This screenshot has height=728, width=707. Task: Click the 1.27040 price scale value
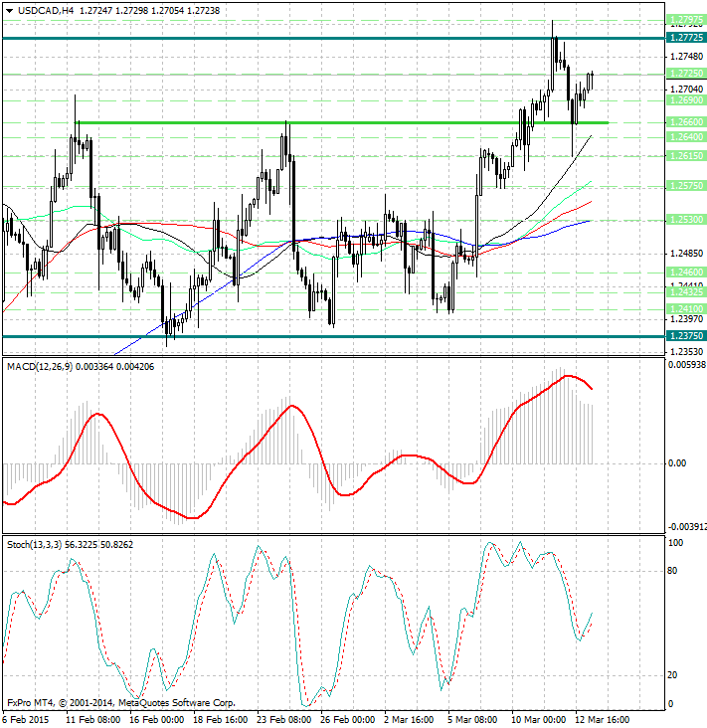[686, 90]
